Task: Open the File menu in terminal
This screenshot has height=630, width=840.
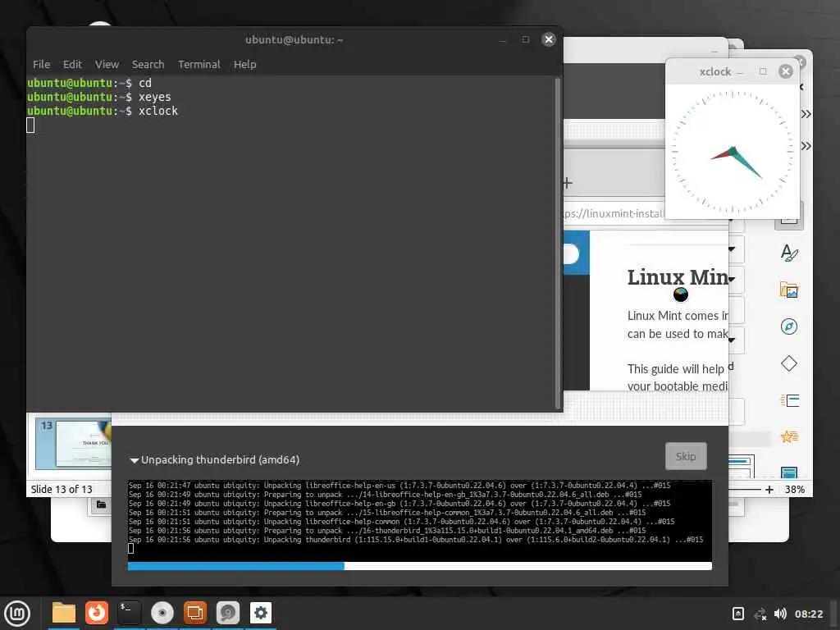Action: pyautogui.click(x=41, y=64)
